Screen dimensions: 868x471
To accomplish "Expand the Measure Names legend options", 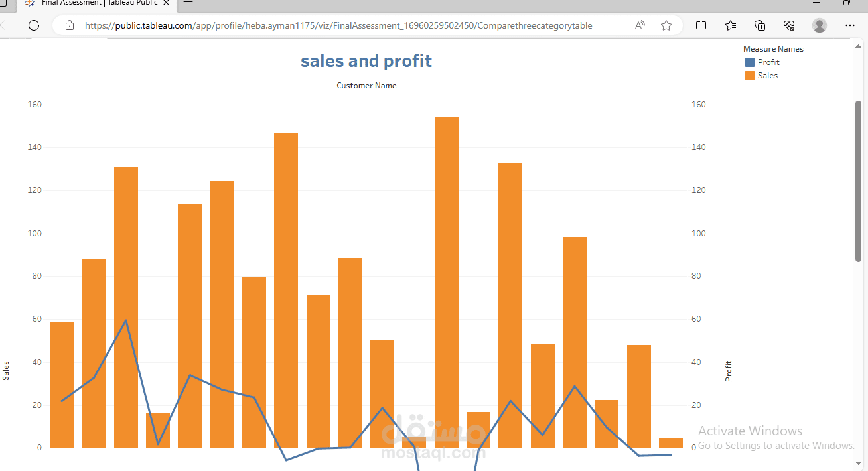I will (x=773, y=48).
